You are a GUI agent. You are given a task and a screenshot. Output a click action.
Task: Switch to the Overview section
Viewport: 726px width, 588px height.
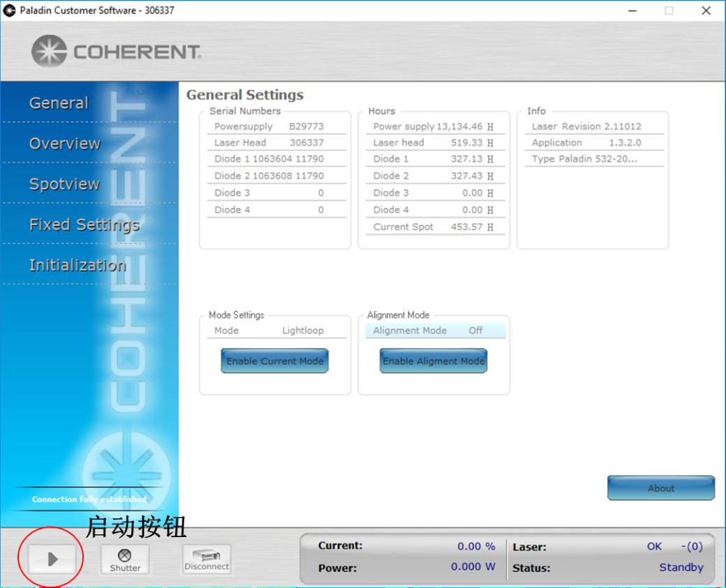[x=65, y=144]
